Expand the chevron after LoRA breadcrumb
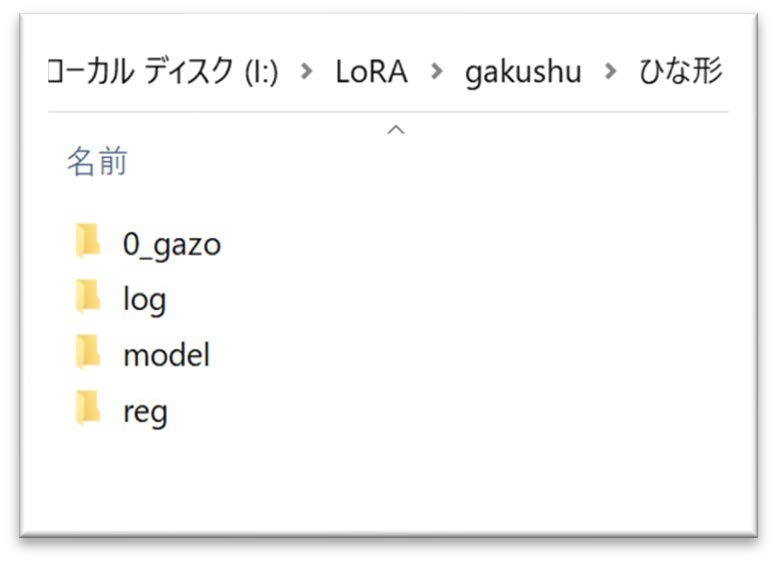The width and height of the screenshot is (777, 563). (437, 71)
